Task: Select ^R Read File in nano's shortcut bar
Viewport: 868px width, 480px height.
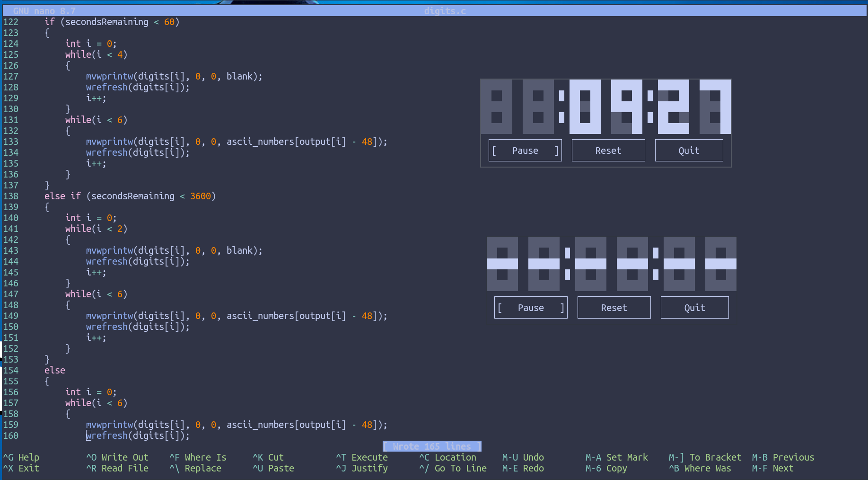Action: coord(117,468)
